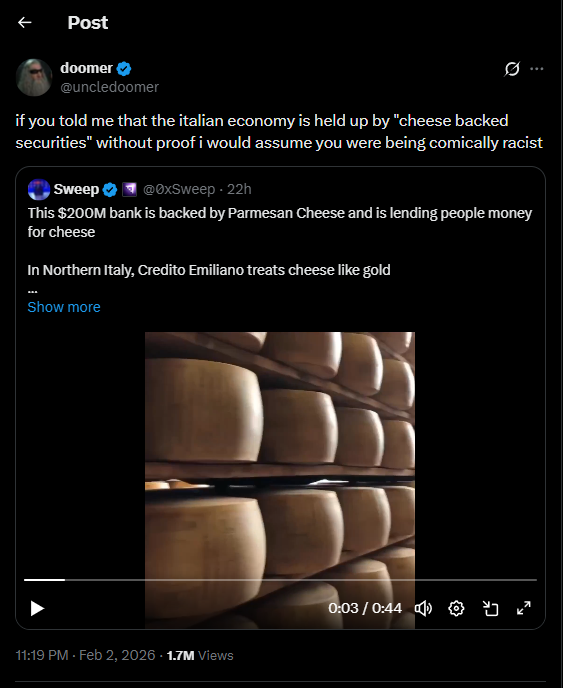The image size is (563, 688).
Task: Click the Sweep account name
Action: pyautogui.click(x=76, y=189)
